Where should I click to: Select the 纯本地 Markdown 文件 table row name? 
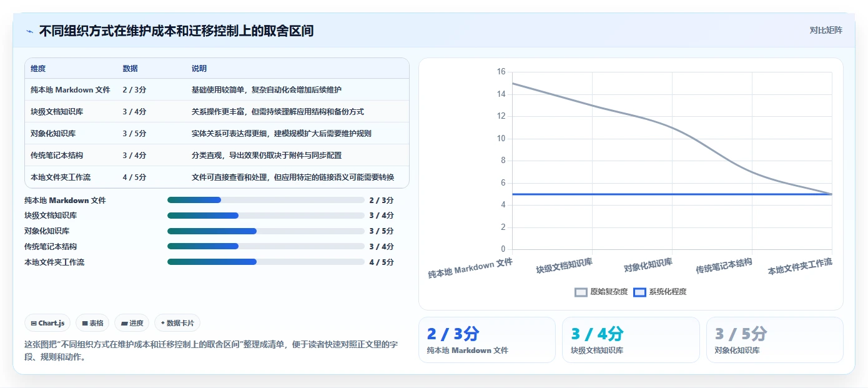(71, 90)
